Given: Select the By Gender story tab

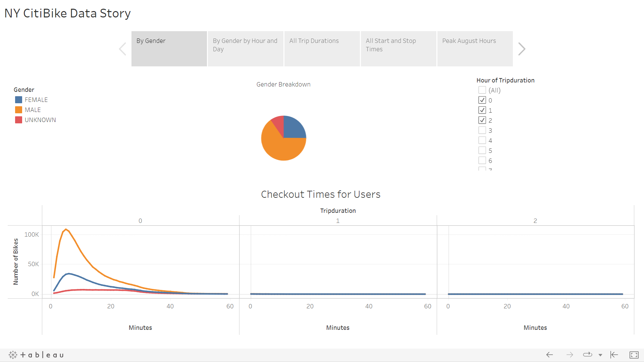Looking at the screenshot, I should (169, 49).
